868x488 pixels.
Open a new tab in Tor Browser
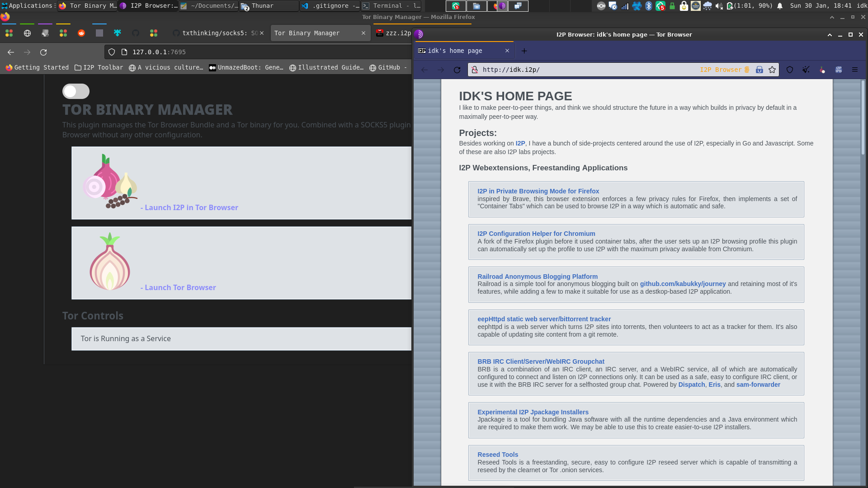(x=524, y=51)
